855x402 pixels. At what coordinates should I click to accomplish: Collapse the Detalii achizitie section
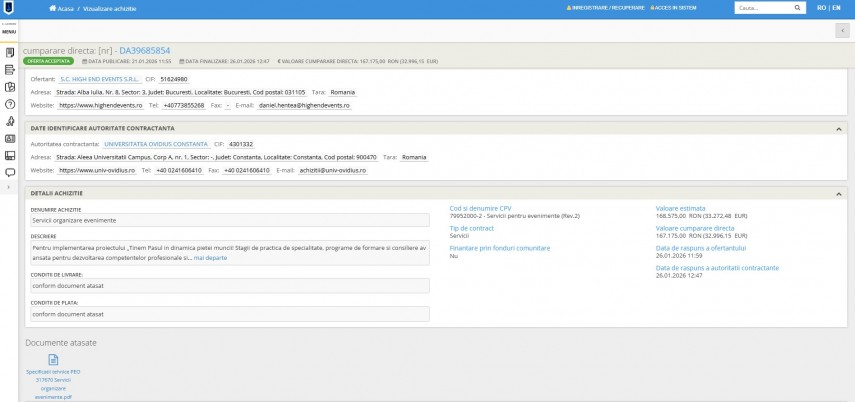click(837, 192)
